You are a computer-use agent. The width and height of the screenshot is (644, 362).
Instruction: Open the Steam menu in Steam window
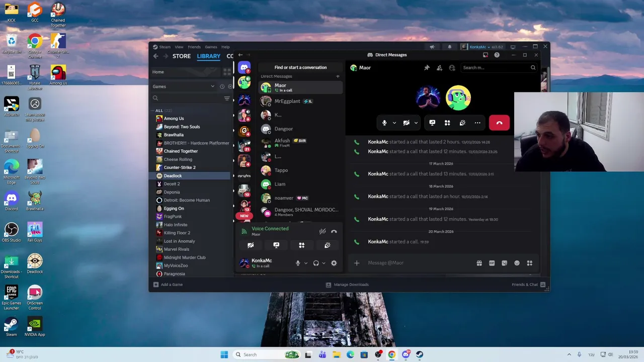(x=165, y=47)
